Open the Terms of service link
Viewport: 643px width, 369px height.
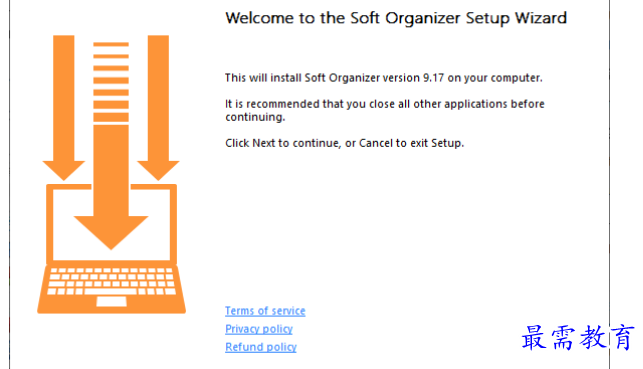click(265, 311)
